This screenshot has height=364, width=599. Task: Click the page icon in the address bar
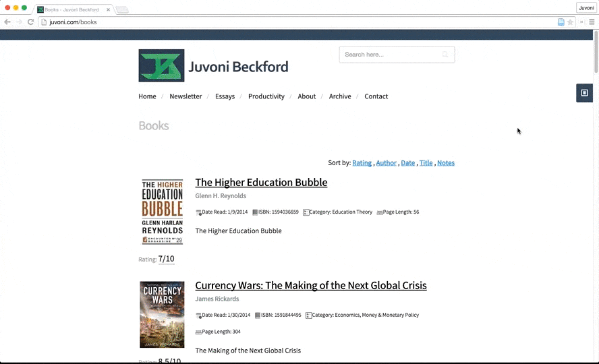point(44,22)
